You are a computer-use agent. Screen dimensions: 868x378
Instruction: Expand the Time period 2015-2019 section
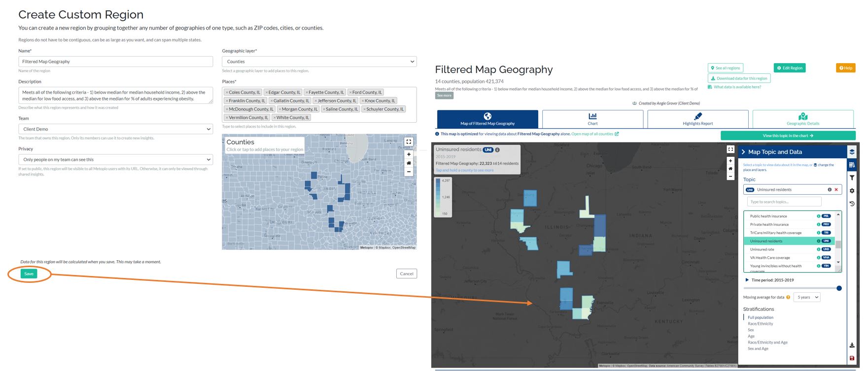(747, 280)
